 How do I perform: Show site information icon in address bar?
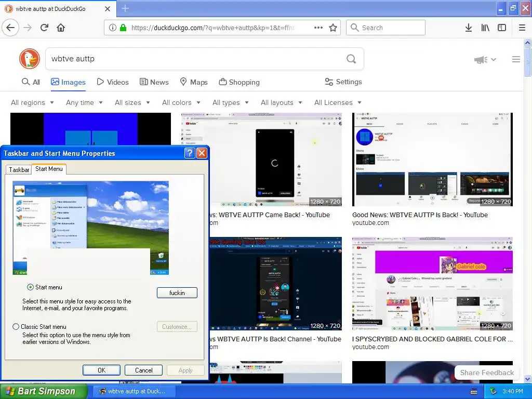point(113,28)
